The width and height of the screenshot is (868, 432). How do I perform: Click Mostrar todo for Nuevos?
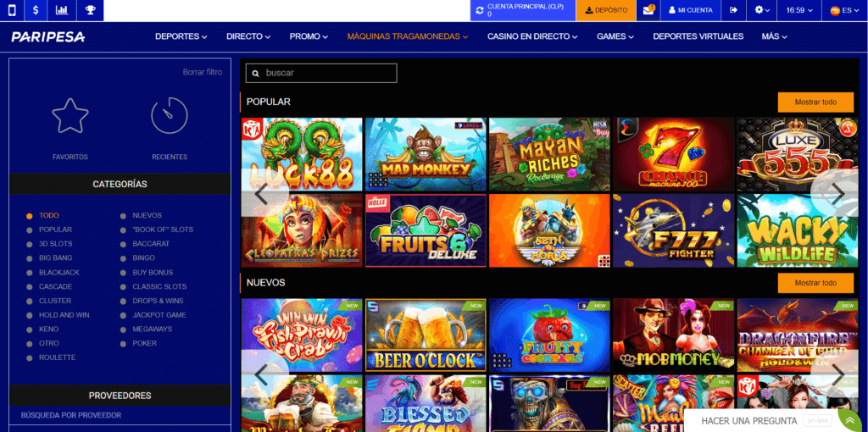[815, 283]
